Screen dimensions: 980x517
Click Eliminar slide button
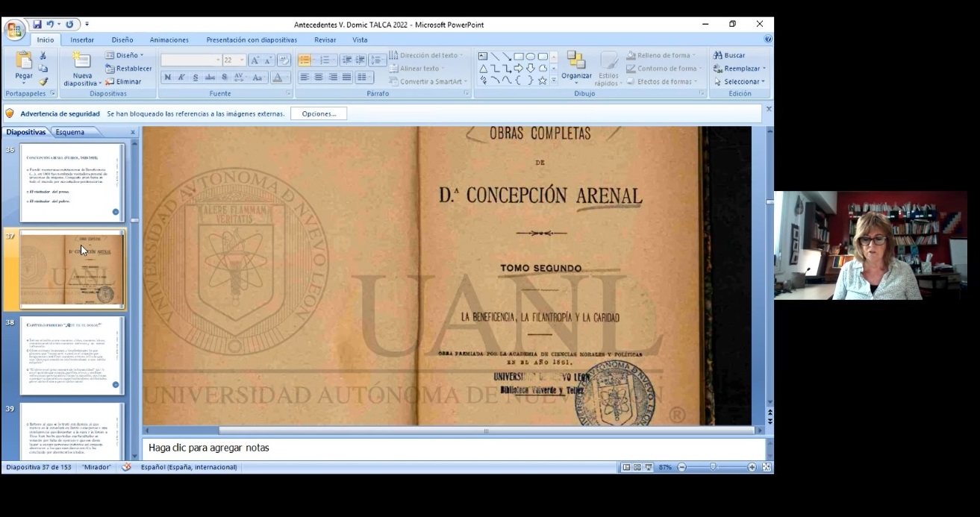123,81
